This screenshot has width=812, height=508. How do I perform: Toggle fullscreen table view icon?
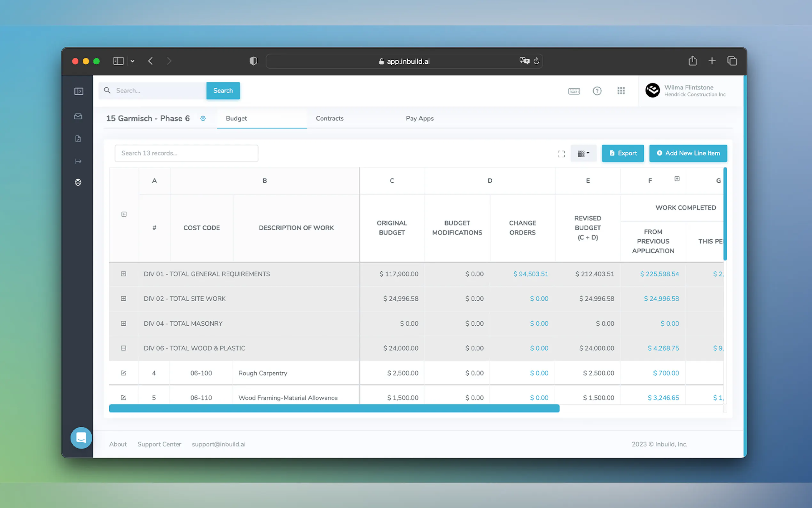pos(561,154)
